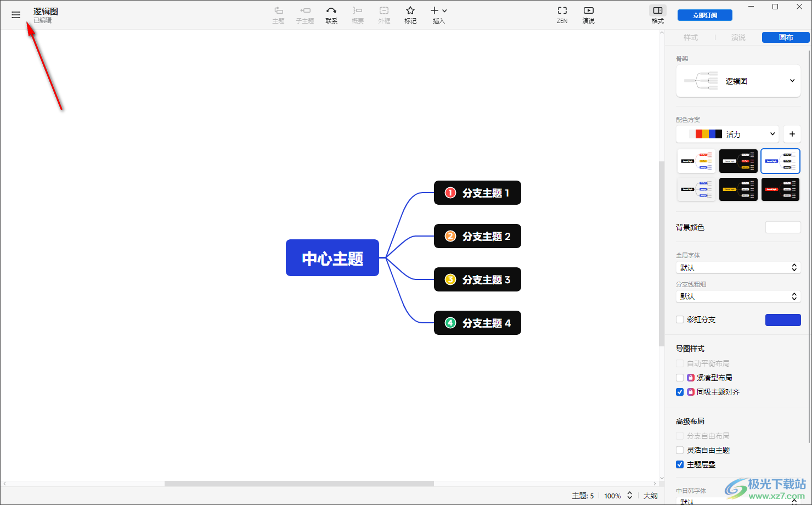The width and height of the screenshot is (812, 505).
Task: Click the 逻辑图 document title
Action: pyautogui.click(x=46, y=11)
